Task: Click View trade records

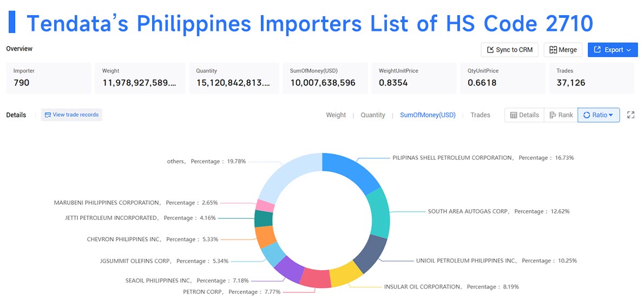Action: pos(71,115)
